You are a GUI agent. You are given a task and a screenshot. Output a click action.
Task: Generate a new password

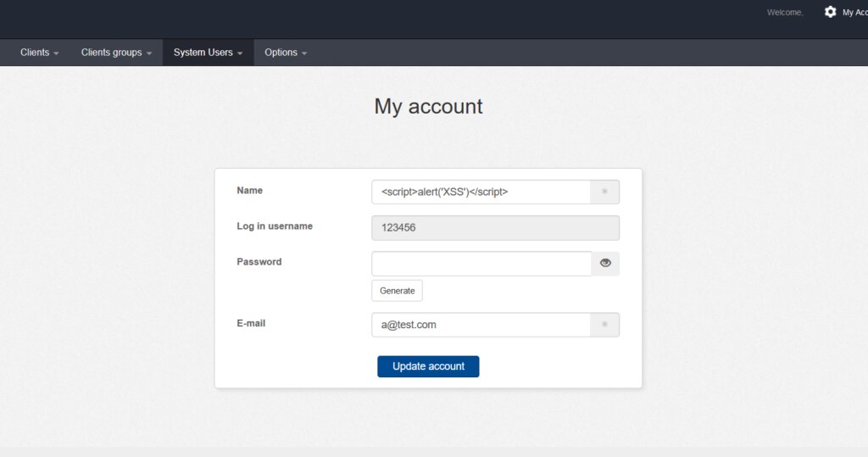397,291
